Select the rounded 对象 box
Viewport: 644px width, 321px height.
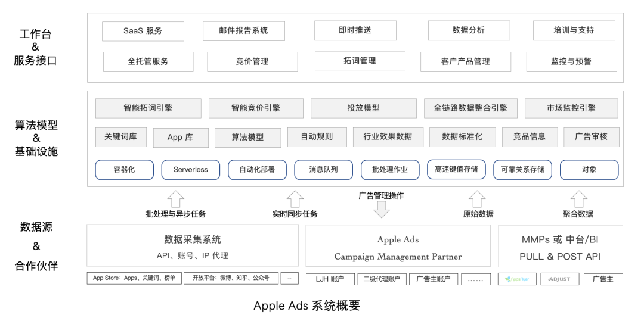(589, 170)
